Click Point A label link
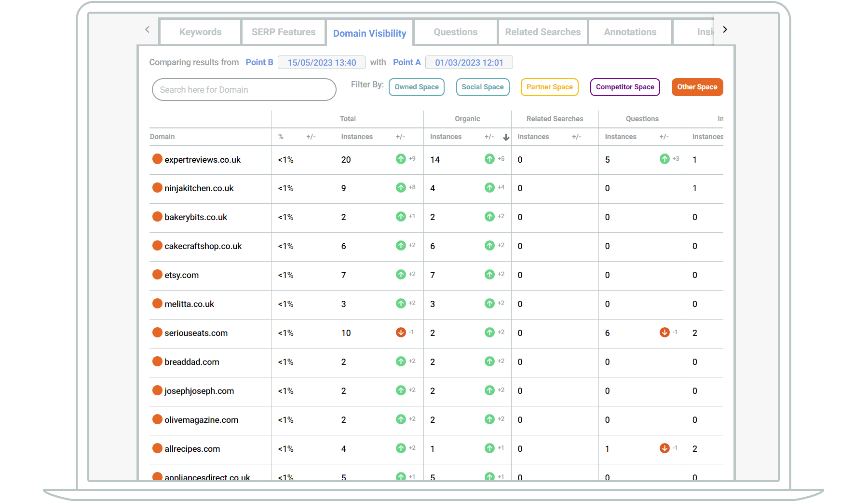Screen dimensions: 868x502 (407, 62)
